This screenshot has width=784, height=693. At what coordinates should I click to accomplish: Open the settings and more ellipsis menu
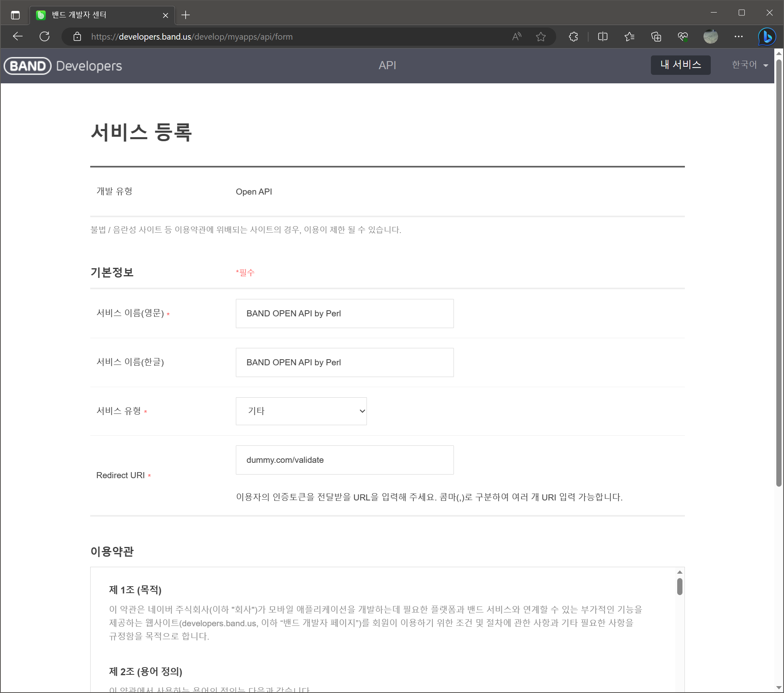(x=739, y=37)
